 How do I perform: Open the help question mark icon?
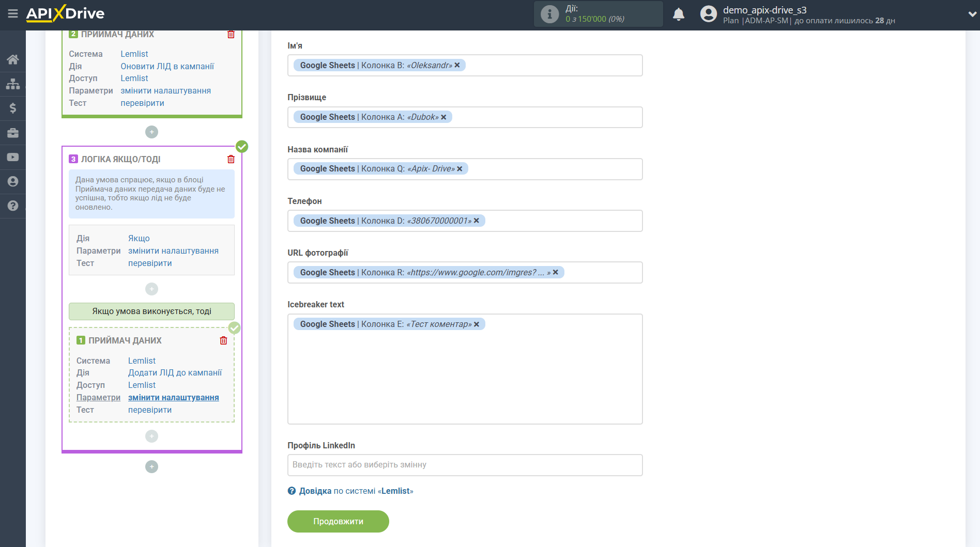[13, 206]
